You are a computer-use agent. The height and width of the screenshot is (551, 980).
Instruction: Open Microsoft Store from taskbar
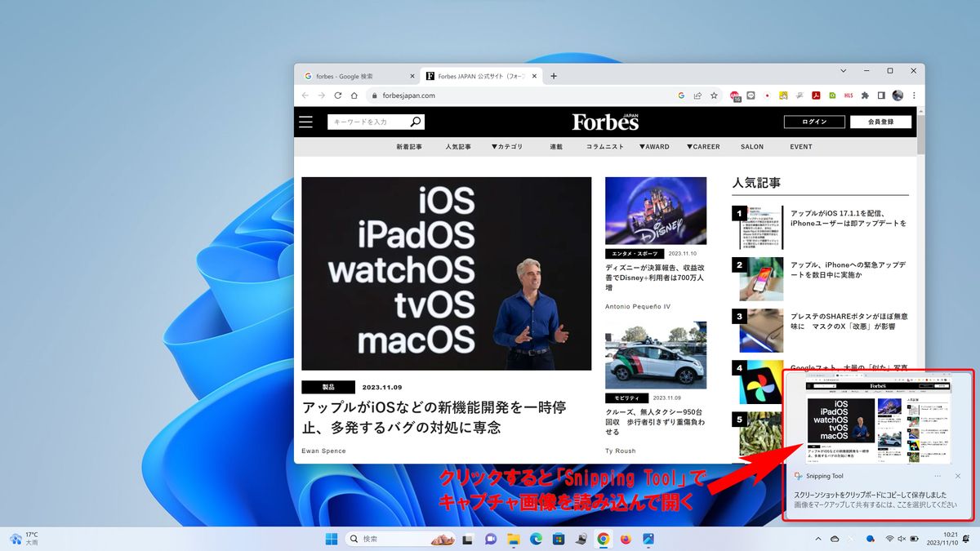(559, 539)
